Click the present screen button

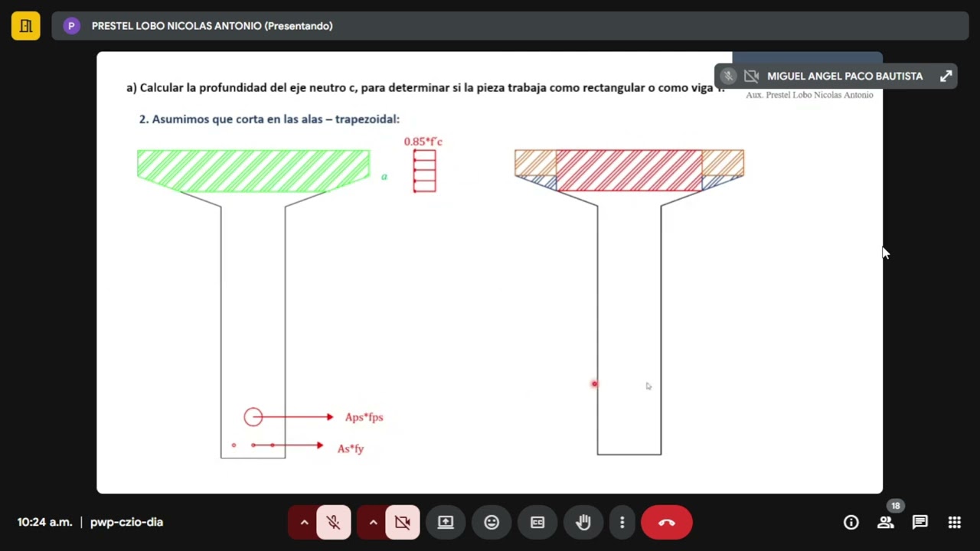tap(446, 523)
